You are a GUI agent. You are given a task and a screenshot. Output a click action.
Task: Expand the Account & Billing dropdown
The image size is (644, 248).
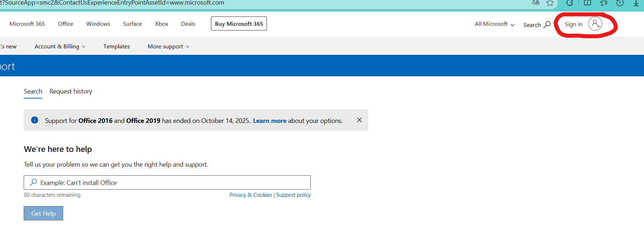[x=60, y=47]
